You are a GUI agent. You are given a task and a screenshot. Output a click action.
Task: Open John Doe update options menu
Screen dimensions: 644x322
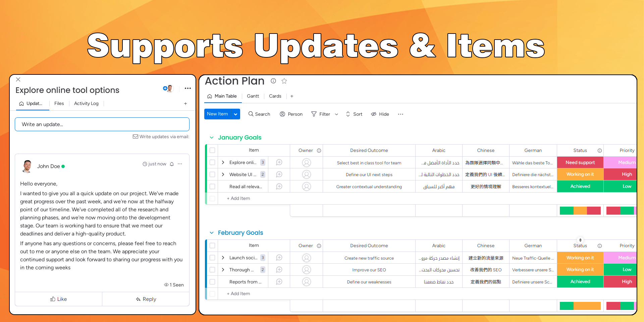click(180, 164)
